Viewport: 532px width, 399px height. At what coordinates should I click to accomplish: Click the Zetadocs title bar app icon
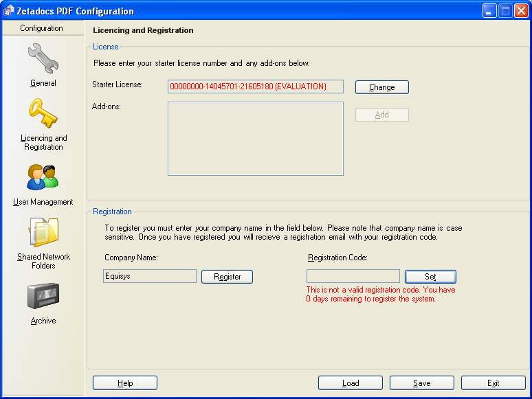(10, 11)
